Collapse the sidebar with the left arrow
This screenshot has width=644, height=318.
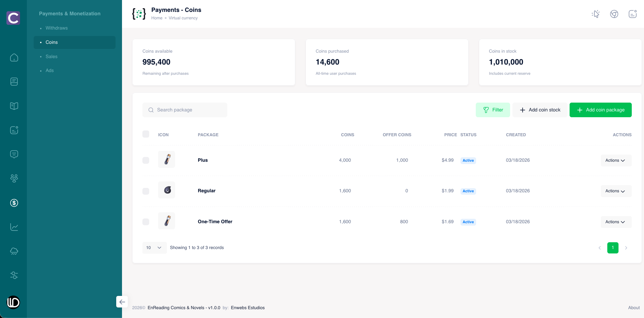tap(122, 302)
